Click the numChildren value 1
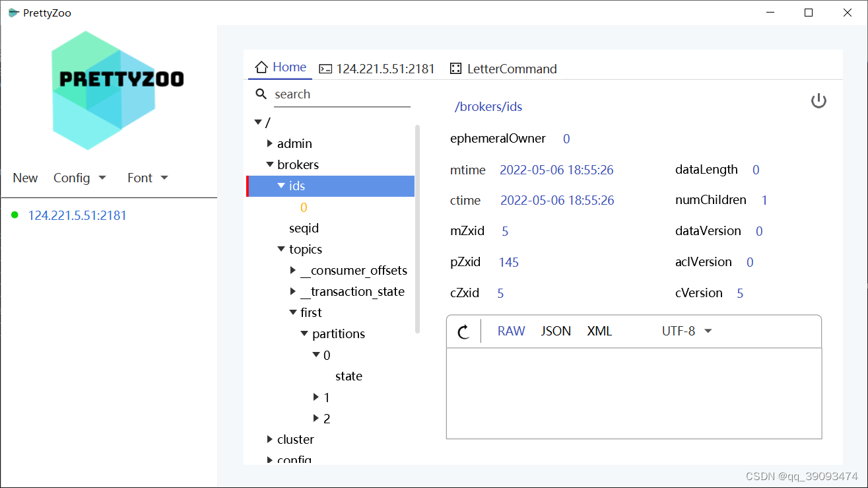Screen dimensions: 868x488 click(764, 200)
